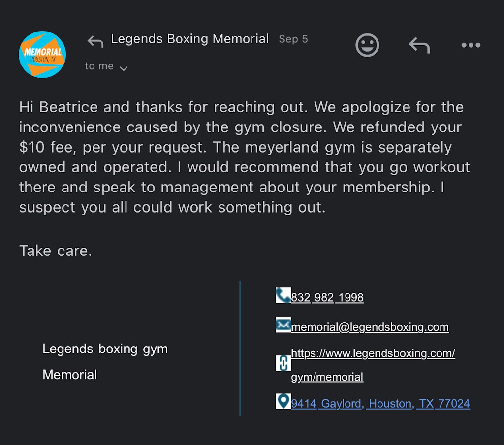Click the location pin icon in signature
504x445 pixels.
(x=283, y=401)
